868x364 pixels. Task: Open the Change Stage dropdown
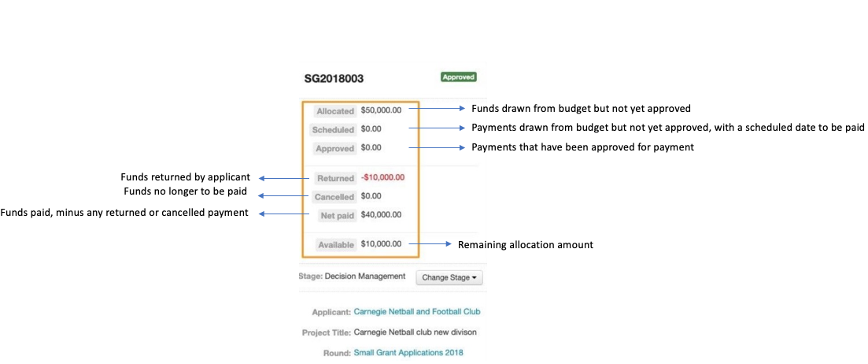[449, 277]
